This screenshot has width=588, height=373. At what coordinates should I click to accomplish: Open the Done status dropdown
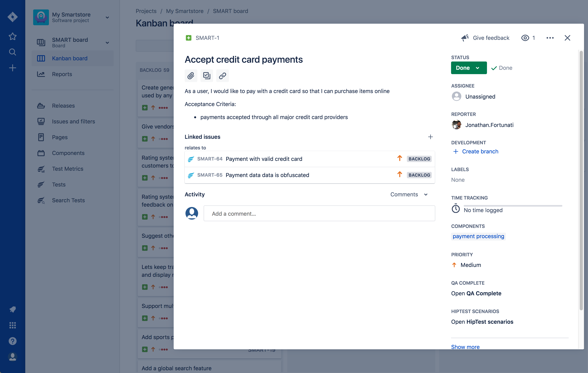tap(468, 68)
